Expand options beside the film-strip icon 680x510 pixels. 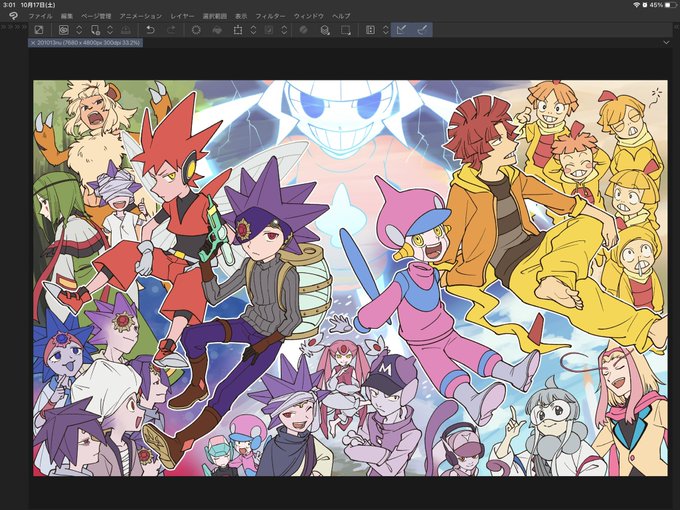tap(386, 30)
